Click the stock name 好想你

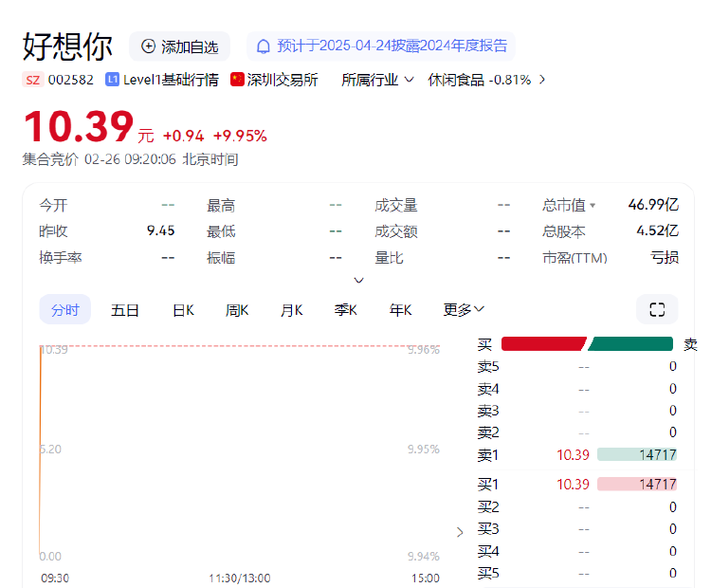coord(67,46)
